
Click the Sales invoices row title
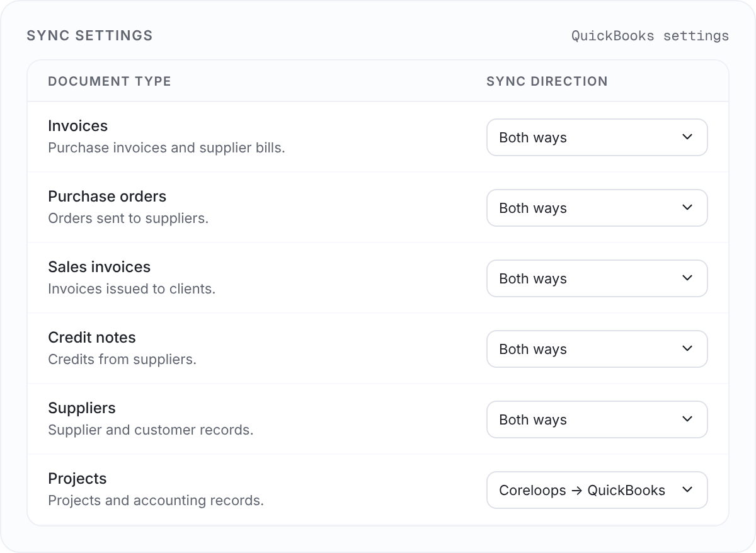99,267
